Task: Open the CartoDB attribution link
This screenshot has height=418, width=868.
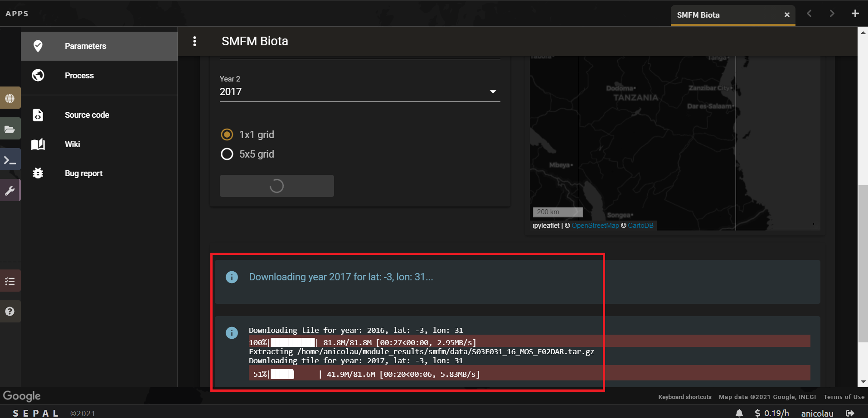Action: tap(640, 226)
